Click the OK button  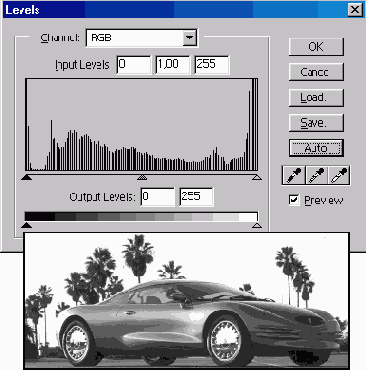(x=316, y=47)
